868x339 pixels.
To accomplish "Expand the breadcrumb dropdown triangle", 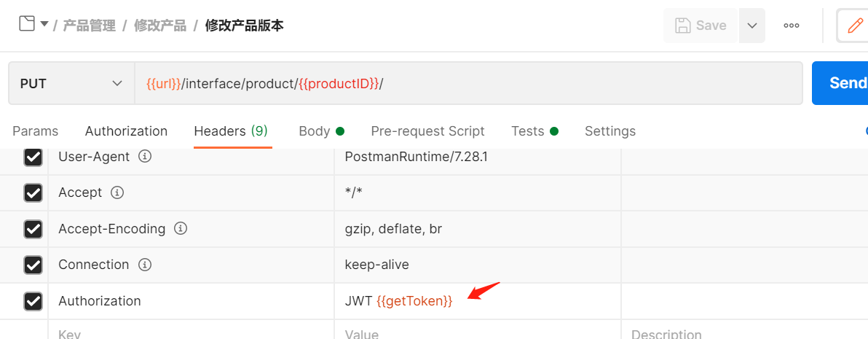I will (x=44, y=24).
